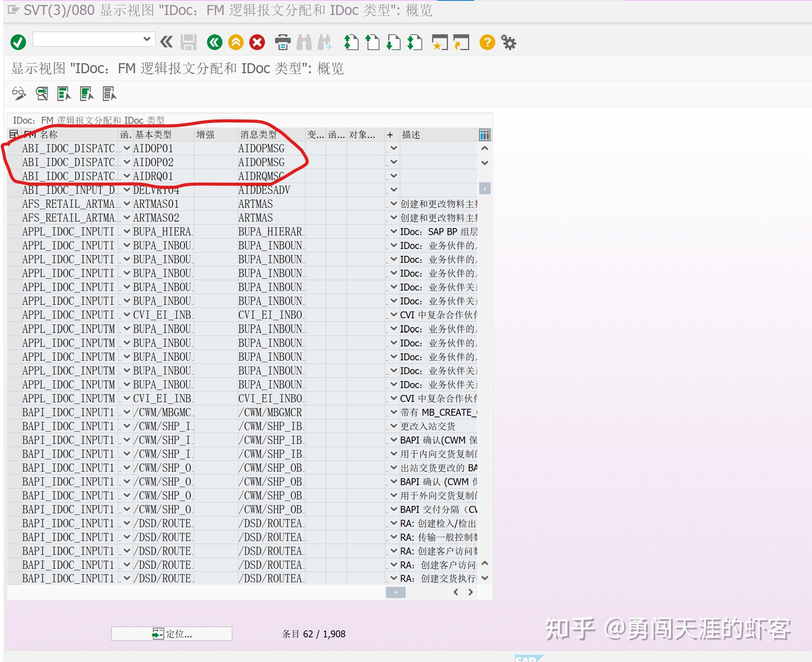
Task: Select row marker for AIDRQ01 row
Action: [x=15, y=176]
